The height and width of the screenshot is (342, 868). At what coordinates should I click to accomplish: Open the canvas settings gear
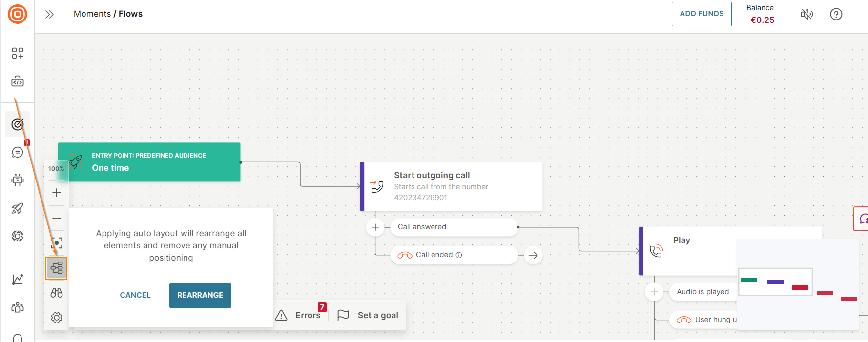click(56, 317)
